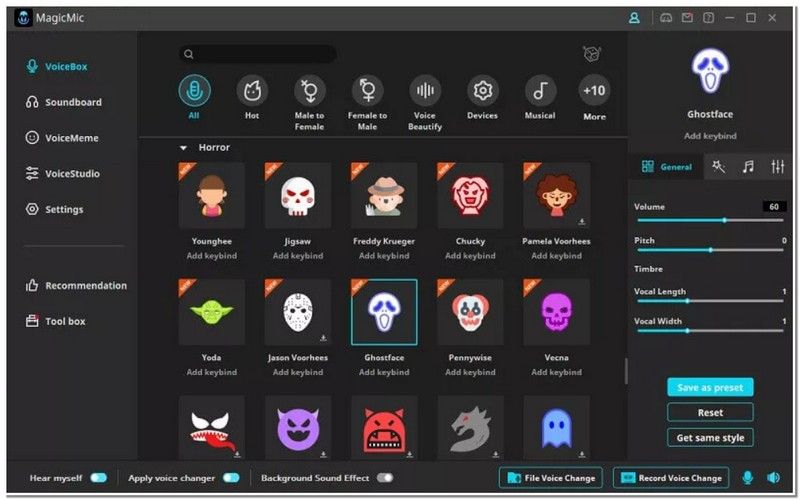Switch to the music note tab
The image size is (800, 500).
748,167
